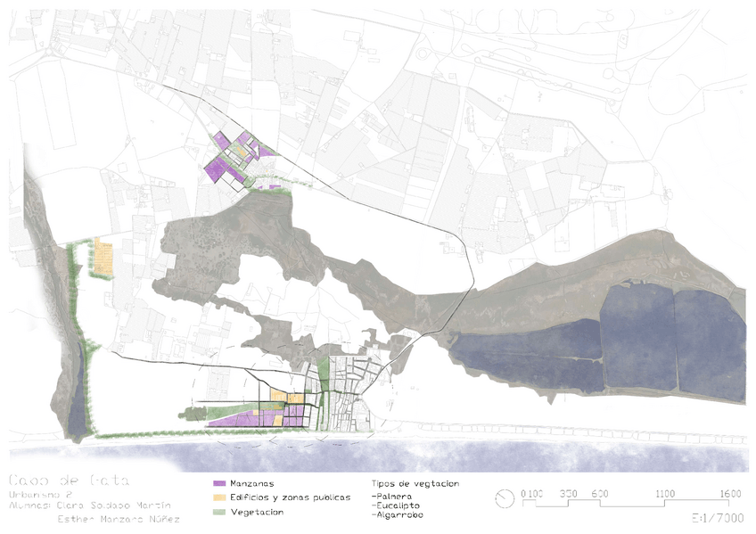Click the name Clara Soldado Martín

pyautogui.click(x=113, y=505)
